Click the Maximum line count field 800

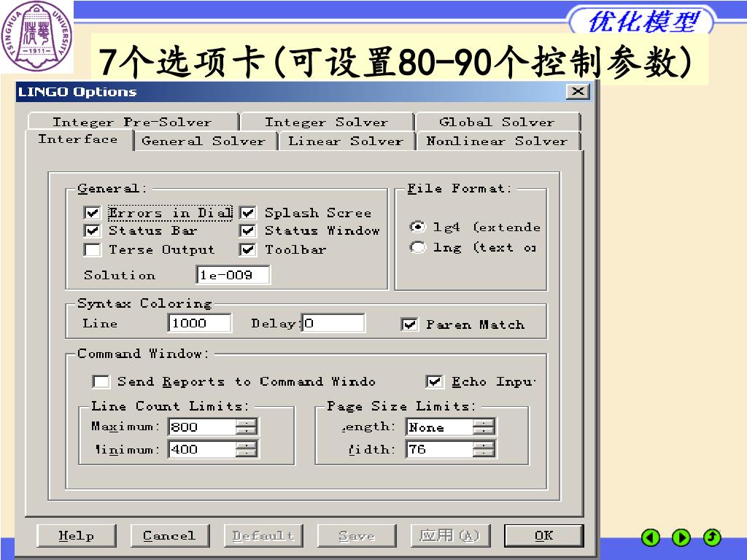click(x=203, y=427)
